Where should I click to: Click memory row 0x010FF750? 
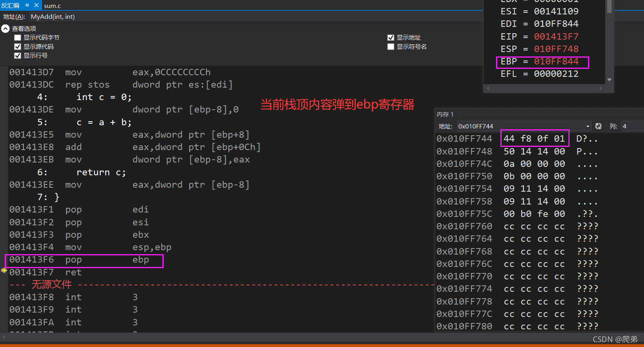(x=517, y=177)
